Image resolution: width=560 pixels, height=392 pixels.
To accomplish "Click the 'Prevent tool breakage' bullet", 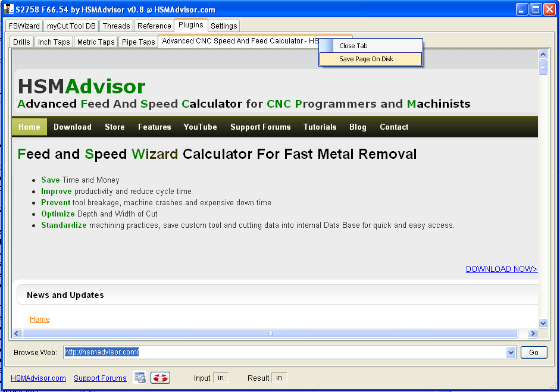I will [x=156, y=203].
